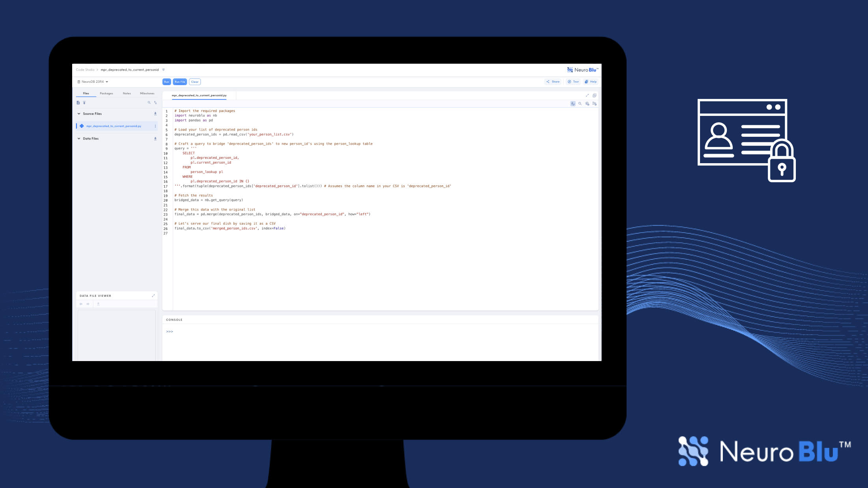The height and width of the screenshot is (488, 868).
Task: Collapse the Data Files section
Action: click(x=79, y=138)
